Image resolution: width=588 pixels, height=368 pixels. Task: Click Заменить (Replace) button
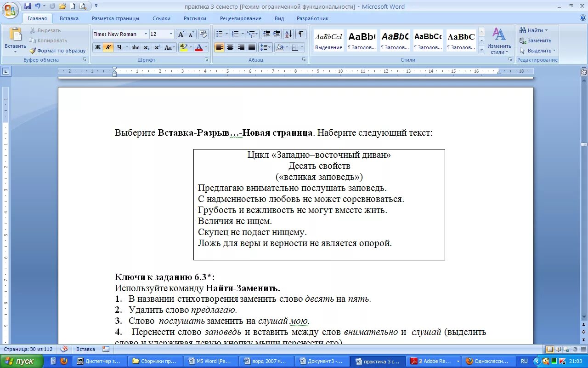[535, 40]
